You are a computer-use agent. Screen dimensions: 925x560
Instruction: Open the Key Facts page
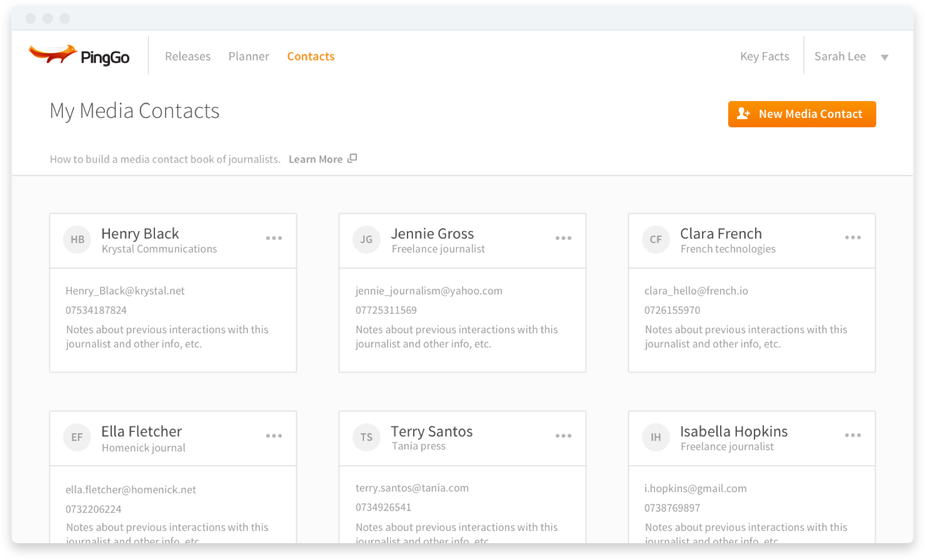764,57
